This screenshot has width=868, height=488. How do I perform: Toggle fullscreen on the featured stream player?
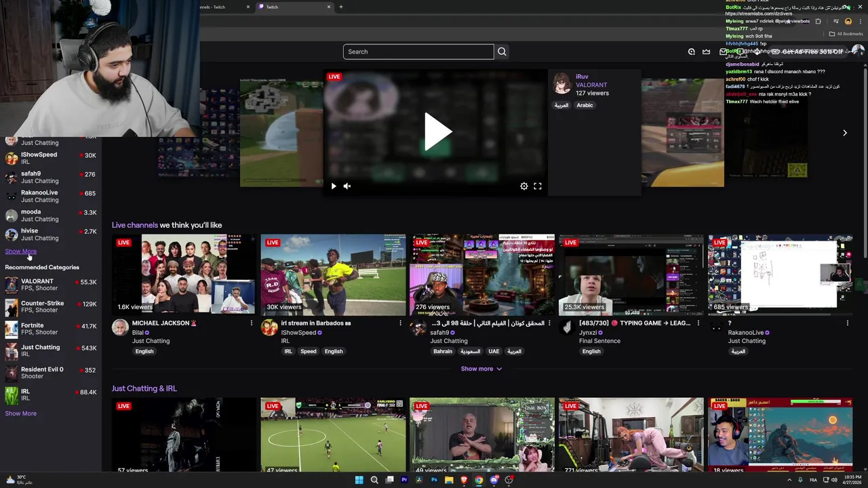(x=538, y=186)
